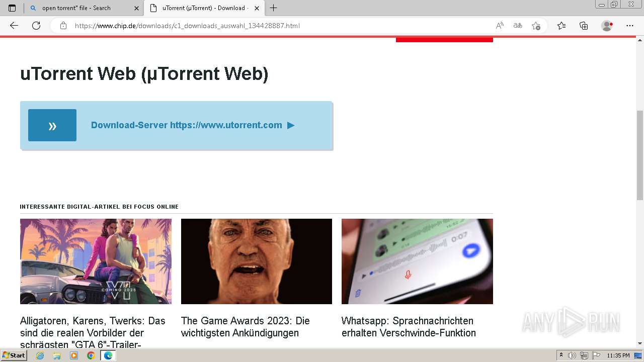
Task: Open File Explorer from taskbar
Action: point(57,355)
